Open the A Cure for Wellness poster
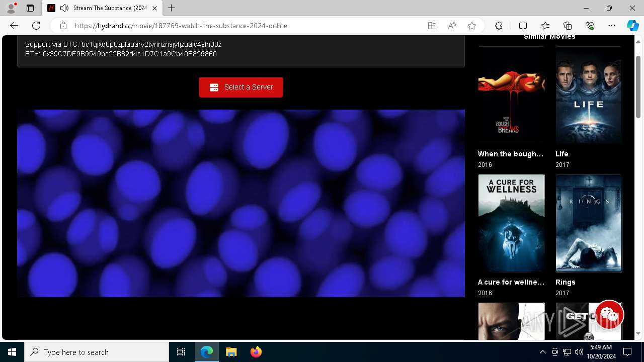Screen dimensions: 644x362 (x=511, y=223)
